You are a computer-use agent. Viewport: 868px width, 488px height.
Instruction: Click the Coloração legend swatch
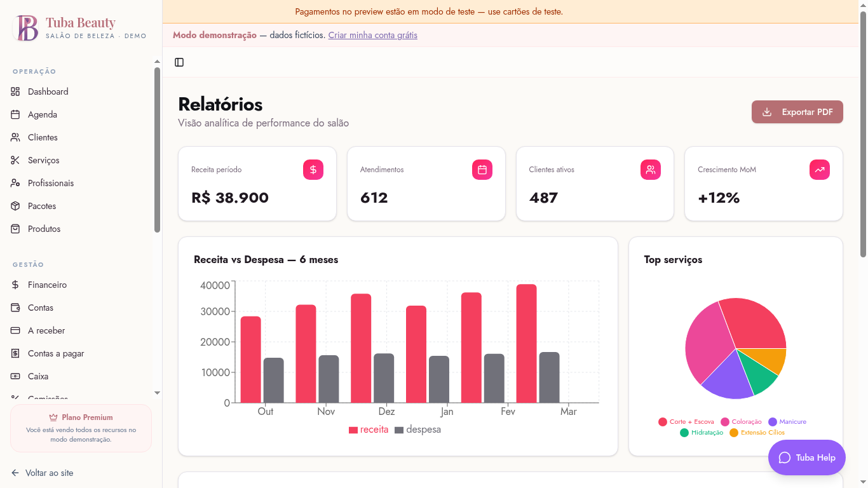[x=725, y=422]
